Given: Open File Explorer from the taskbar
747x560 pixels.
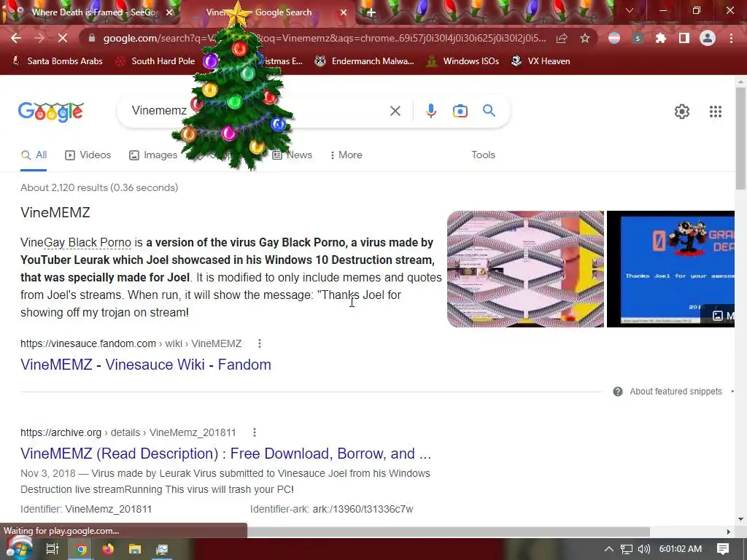Looking at the screenshot, I should tap(135, 549).
